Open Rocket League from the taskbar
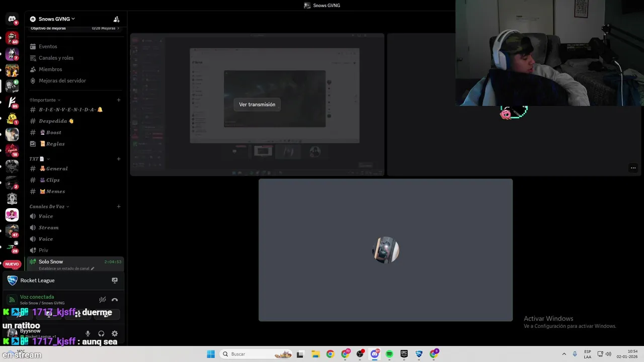This screenshot has width=644, height=362. point(419,354)
